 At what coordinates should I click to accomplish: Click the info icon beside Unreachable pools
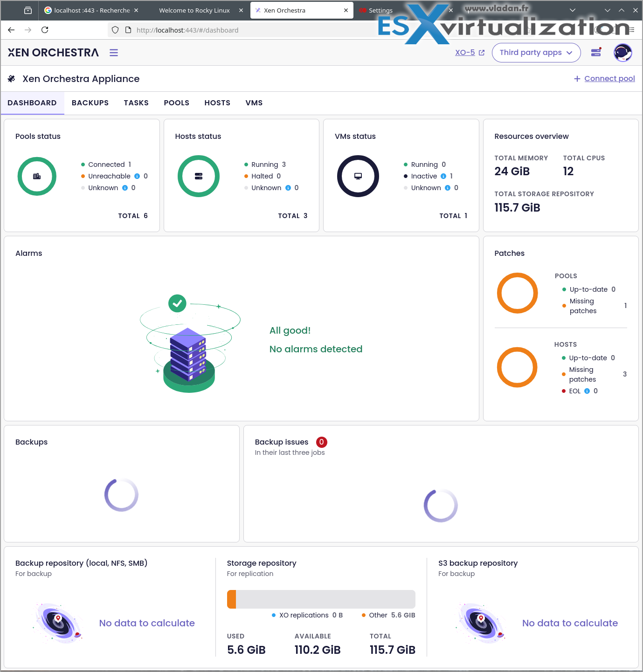(137, 176)
